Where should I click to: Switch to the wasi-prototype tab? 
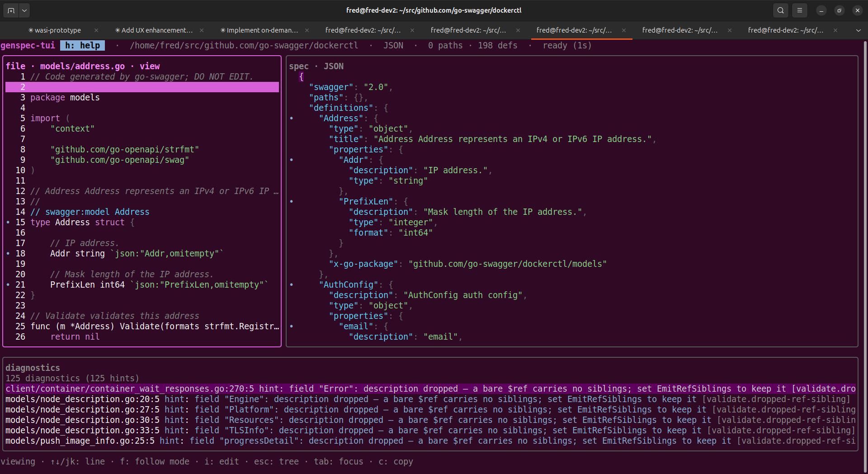coord(54,30)
